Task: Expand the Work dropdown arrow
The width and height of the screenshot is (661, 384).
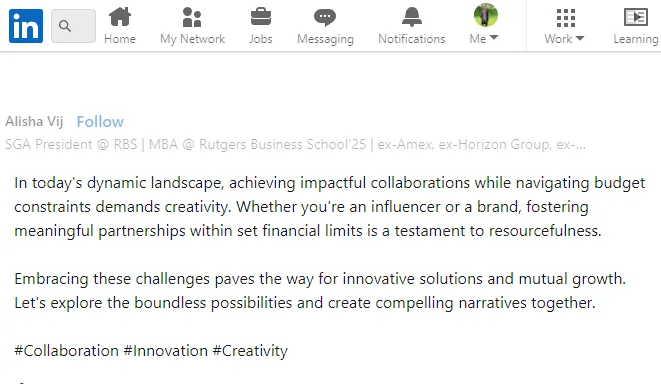Action: 580,38
